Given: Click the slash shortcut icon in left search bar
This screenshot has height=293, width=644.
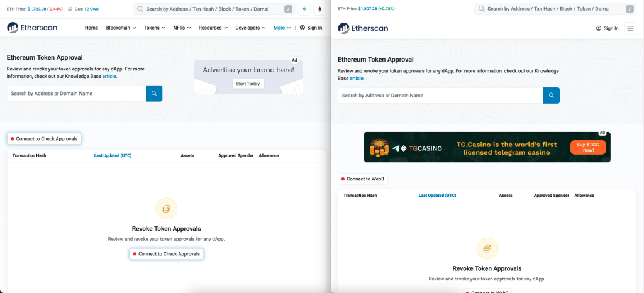Looking at the screenshot, I should (288, 9).
